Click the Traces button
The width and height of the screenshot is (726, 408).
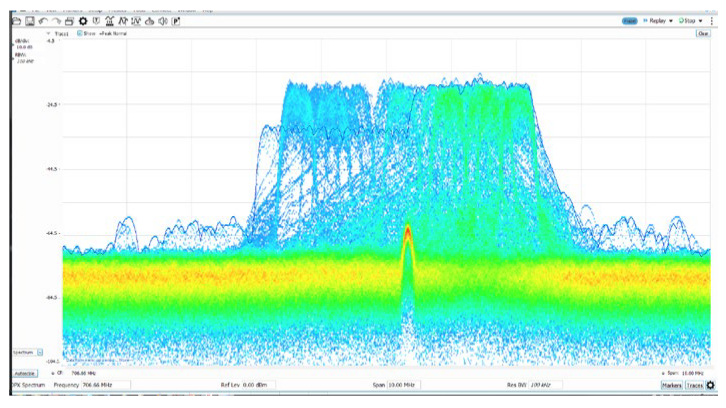coord(694,385)
